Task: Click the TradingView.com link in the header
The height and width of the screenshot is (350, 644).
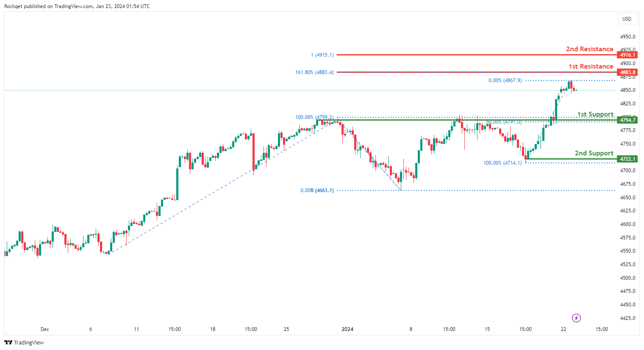Action: [73, 6]
